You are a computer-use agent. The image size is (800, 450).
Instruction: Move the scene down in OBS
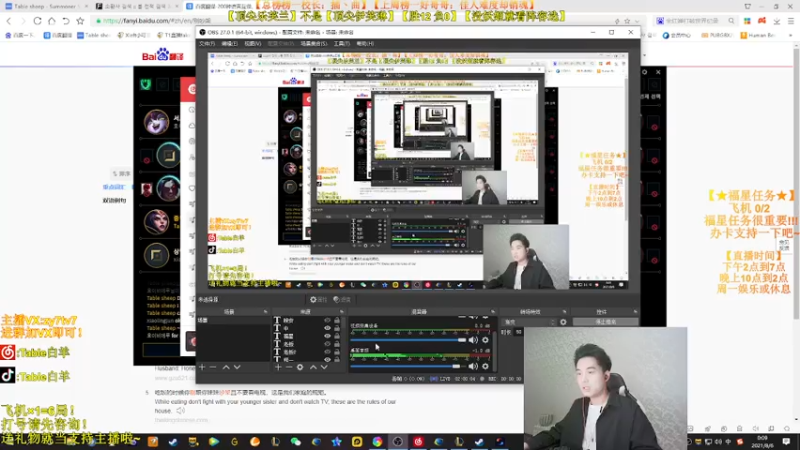coord(237,367)
